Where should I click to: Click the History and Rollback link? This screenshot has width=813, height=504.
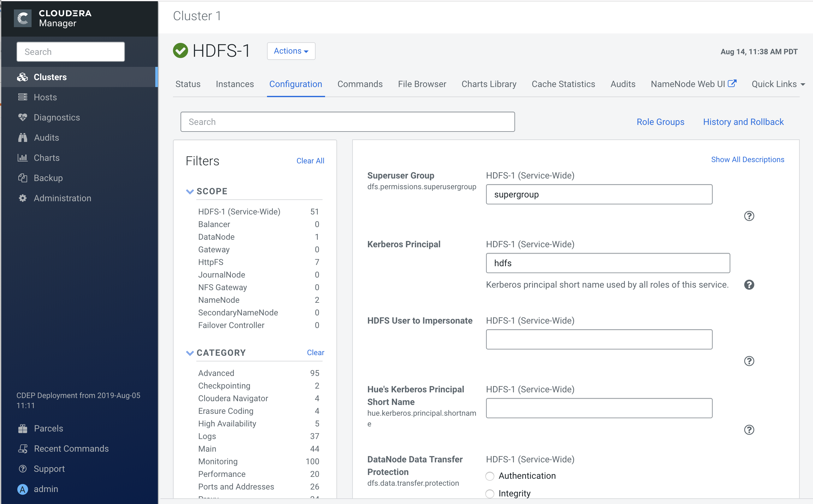[x=743, y=122]
